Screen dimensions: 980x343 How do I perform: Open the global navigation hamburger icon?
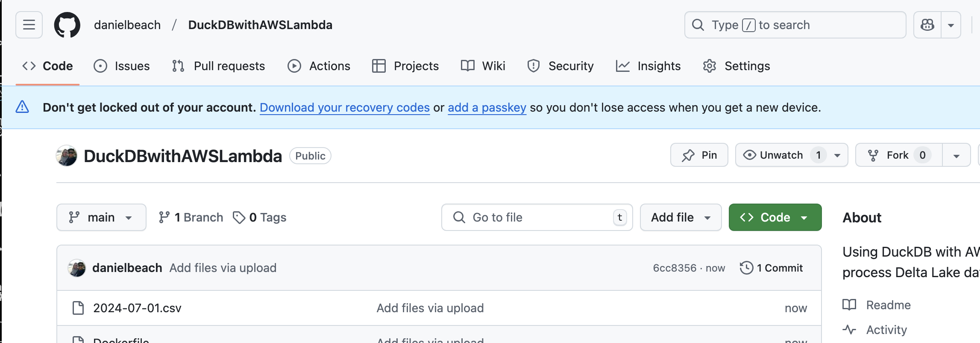[x=28, y=24]
